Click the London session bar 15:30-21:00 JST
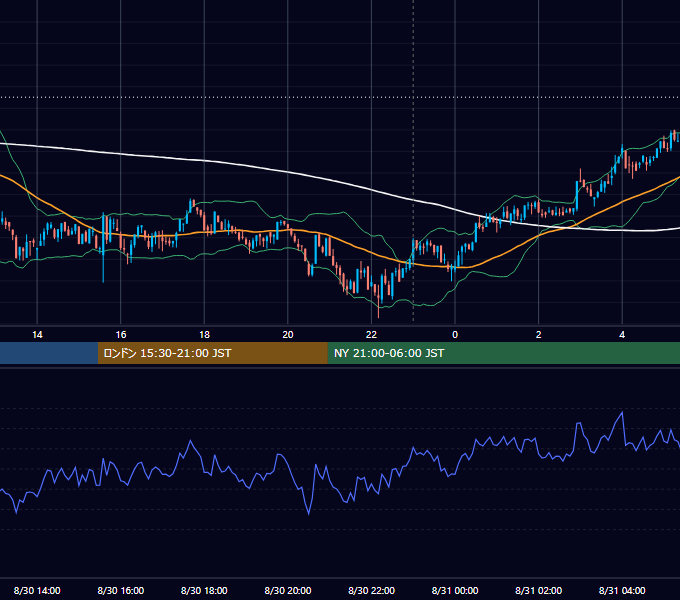Image resolution: width=680 pixels, height=600 pixels. 212,353
